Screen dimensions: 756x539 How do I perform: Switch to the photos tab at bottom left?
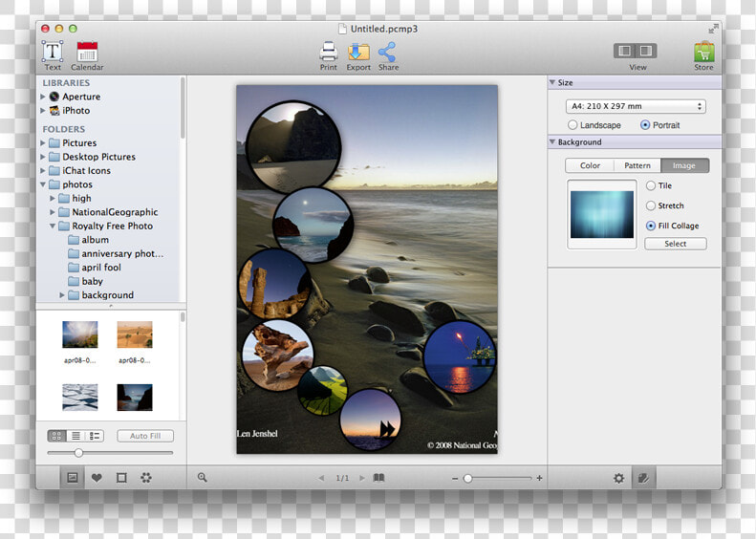click(x=73, y=478)
